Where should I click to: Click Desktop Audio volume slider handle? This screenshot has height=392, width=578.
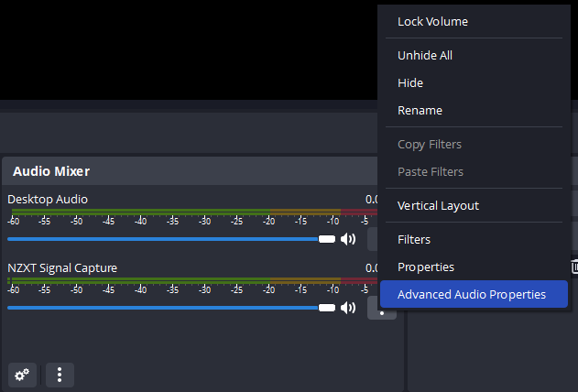(x=326, y=239)
